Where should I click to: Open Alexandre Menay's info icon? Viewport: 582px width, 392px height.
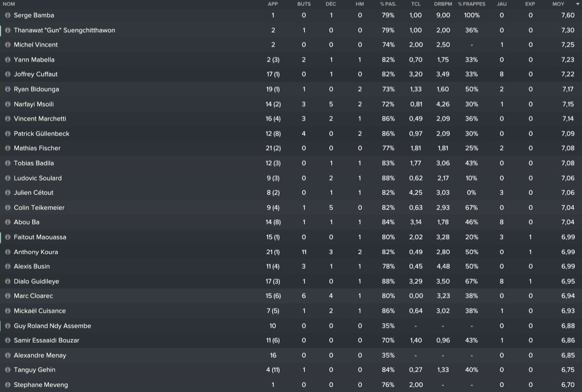click(8, 355)
